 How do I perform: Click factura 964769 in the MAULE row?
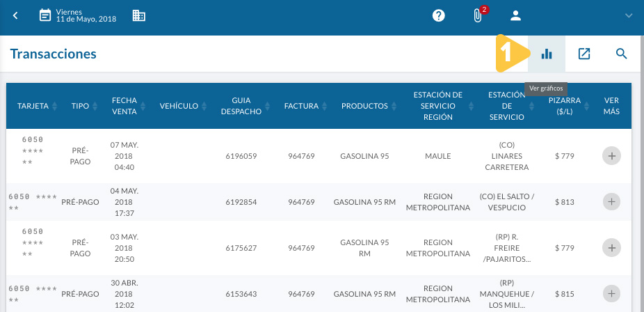[301, 156]
